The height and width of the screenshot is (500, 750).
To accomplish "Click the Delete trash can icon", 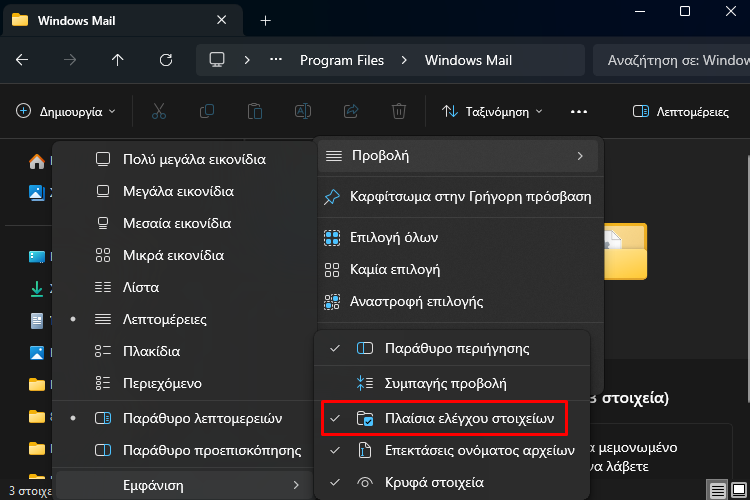I will (398, 111).
